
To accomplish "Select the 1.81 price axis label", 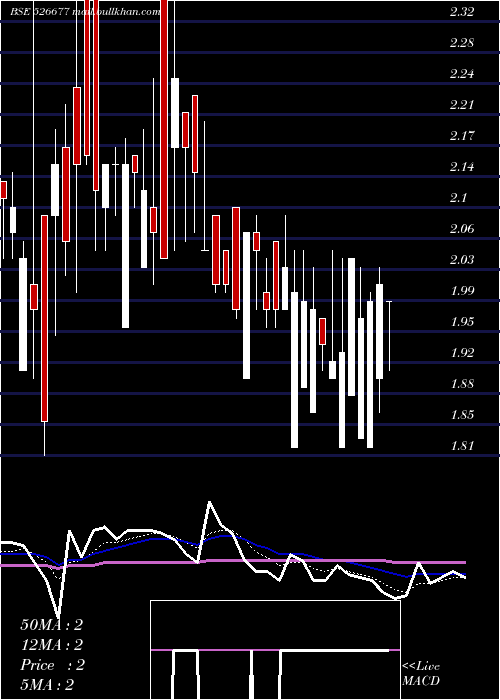I will click(462, 446).
